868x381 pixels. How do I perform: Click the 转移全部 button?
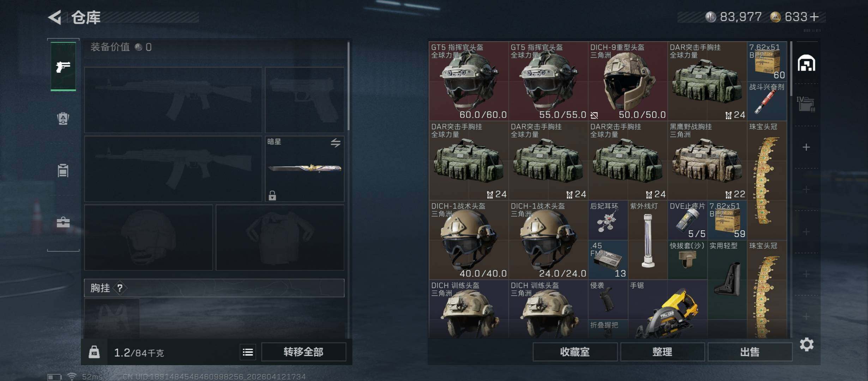[303, 352]
